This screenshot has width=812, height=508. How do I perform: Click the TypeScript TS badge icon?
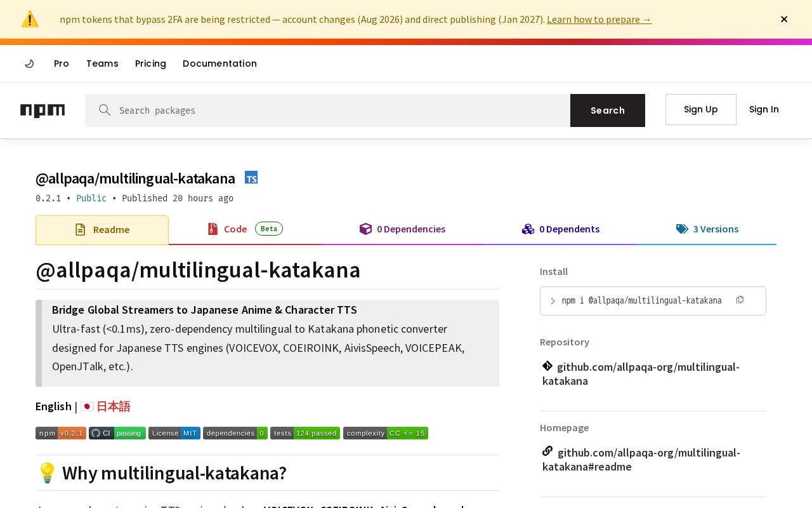pyautogui.click(x=251, y=178)
